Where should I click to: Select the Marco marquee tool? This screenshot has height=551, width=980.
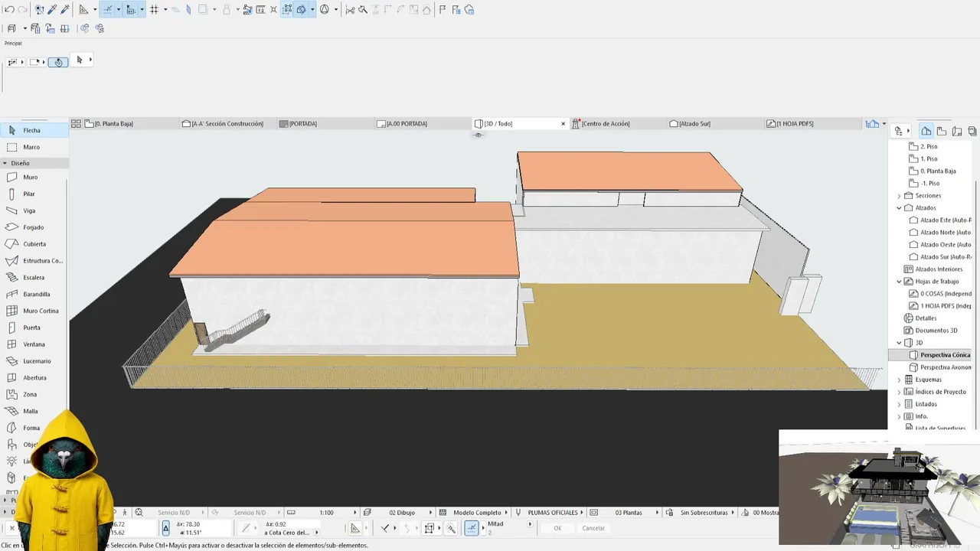tap(34, 147)
